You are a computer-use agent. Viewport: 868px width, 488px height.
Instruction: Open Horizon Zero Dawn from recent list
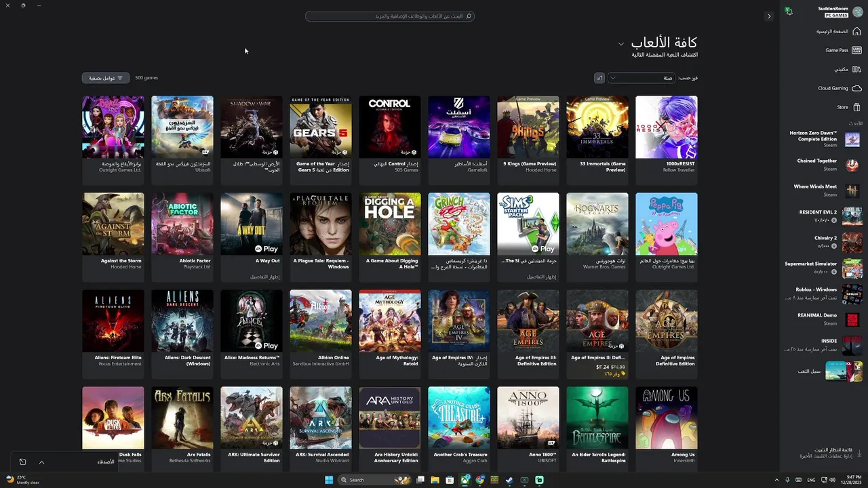click(x=825, y=139)
